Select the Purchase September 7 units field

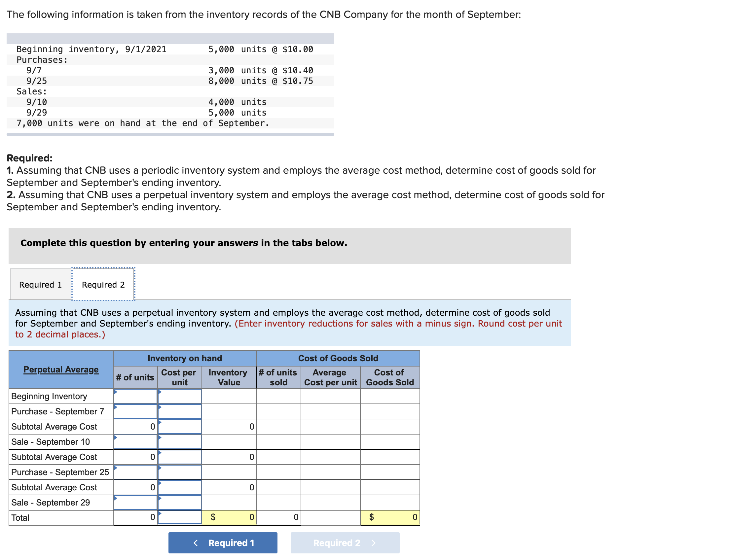[x=135, y=411]
